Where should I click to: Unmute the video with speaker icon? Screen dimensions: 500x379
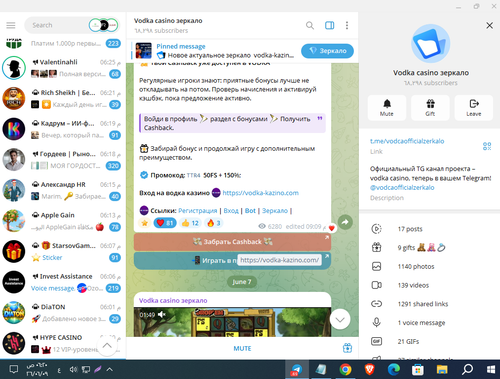162,314
